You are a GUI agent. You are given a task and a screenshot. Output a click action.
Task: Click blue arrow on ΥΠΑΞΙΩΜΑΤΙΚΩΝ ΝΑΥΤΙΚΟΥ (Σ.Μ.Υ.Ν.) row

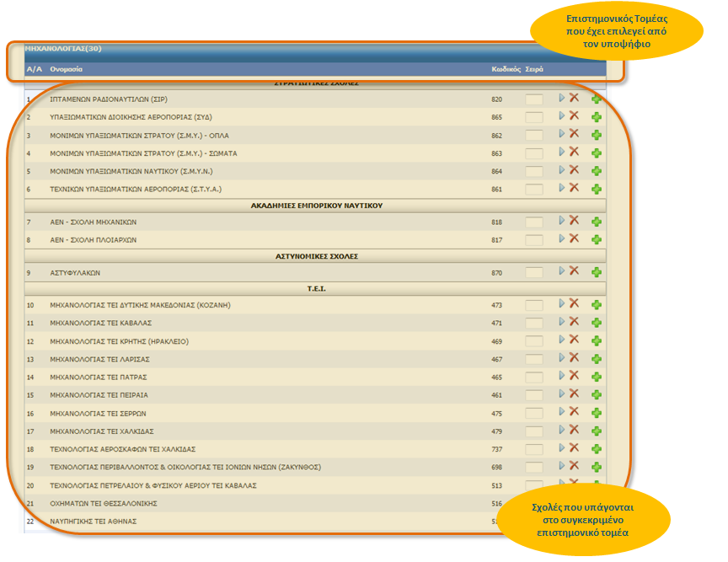pos(562,169)
